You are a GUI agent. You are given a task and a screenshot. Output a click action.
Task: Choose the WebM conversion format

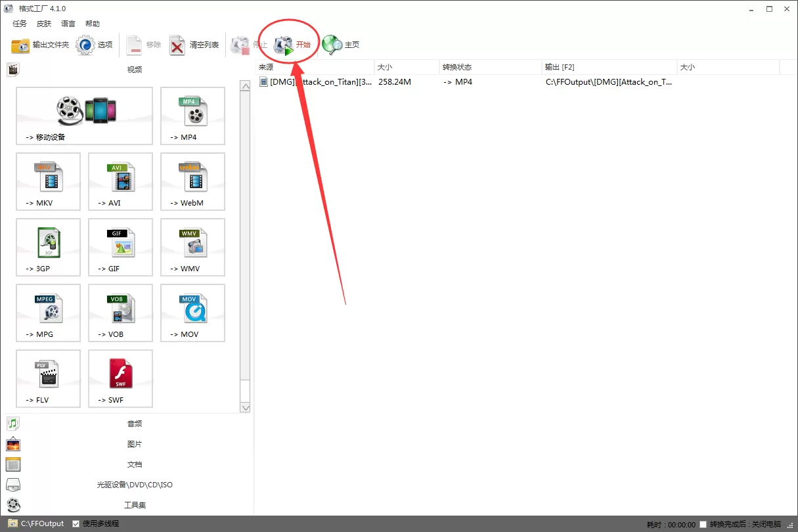[193, 182]
